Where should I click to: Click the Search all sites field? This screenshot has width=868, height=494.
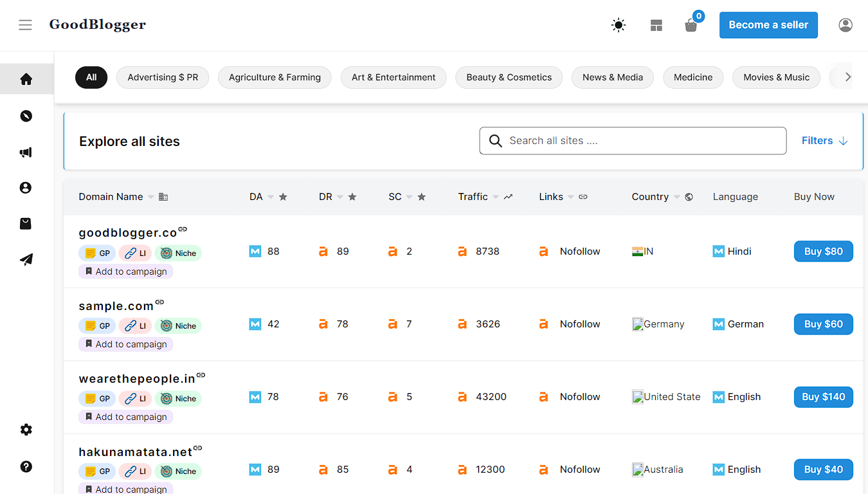633,141
